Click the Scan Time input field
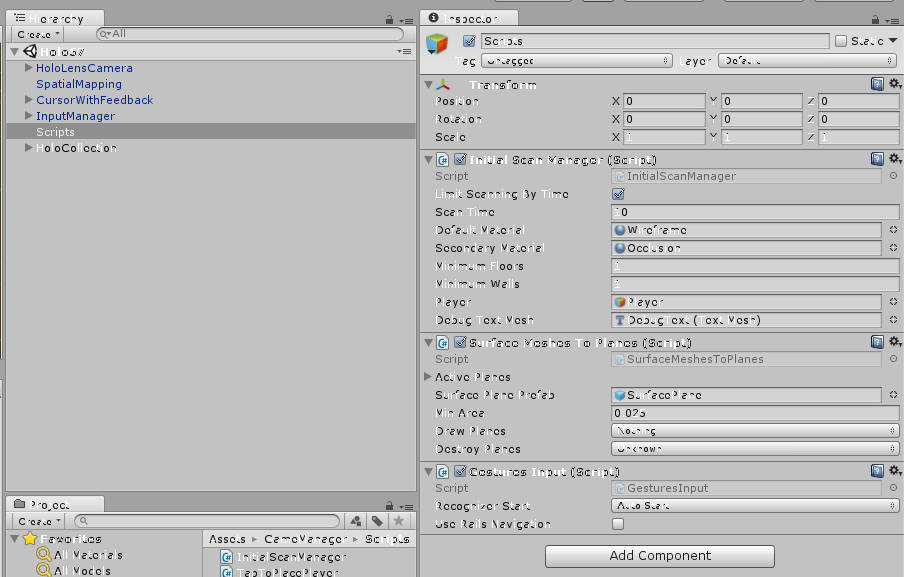Image resolution: width=904 pixels, height=577 pixels. click(x=755, y=212)
